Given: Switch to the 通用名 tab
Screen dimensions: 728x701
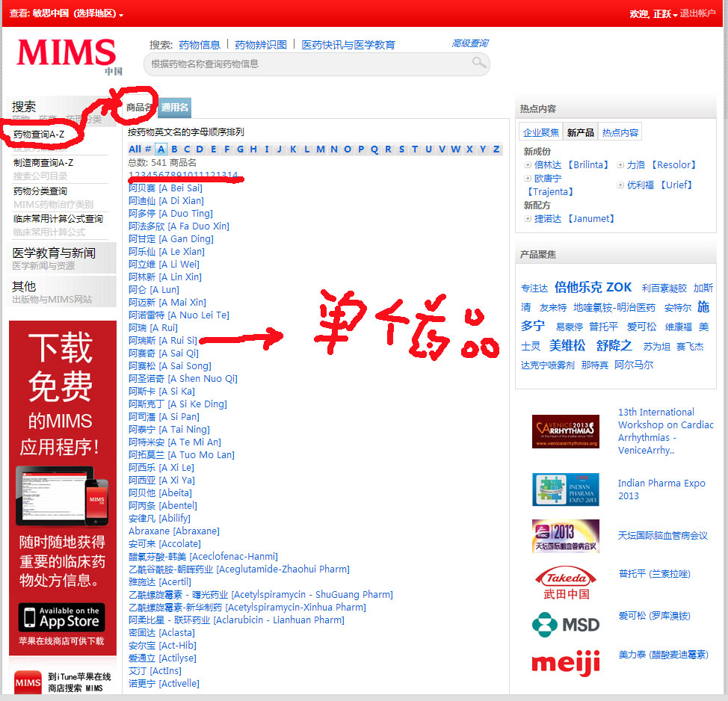Looking at the screenshot, I should [175, 108].
